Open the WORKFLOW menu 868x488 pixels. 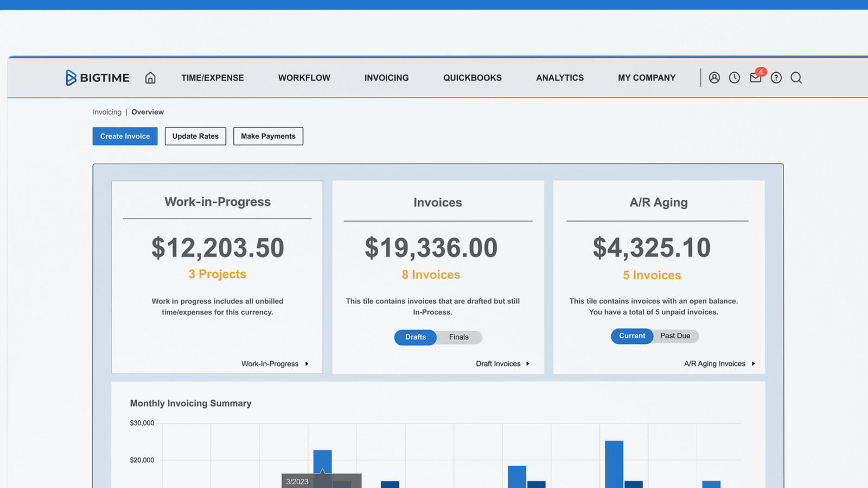pos(304,78)
